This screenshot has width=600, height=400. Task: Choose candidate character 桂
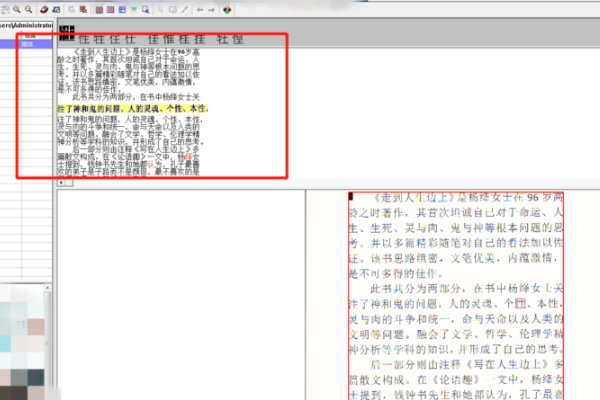point(184,39)
